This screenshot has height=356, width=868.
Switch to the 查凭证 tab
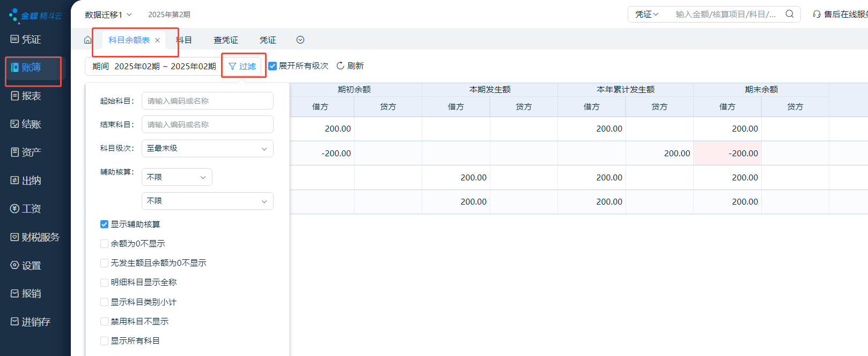225,40
